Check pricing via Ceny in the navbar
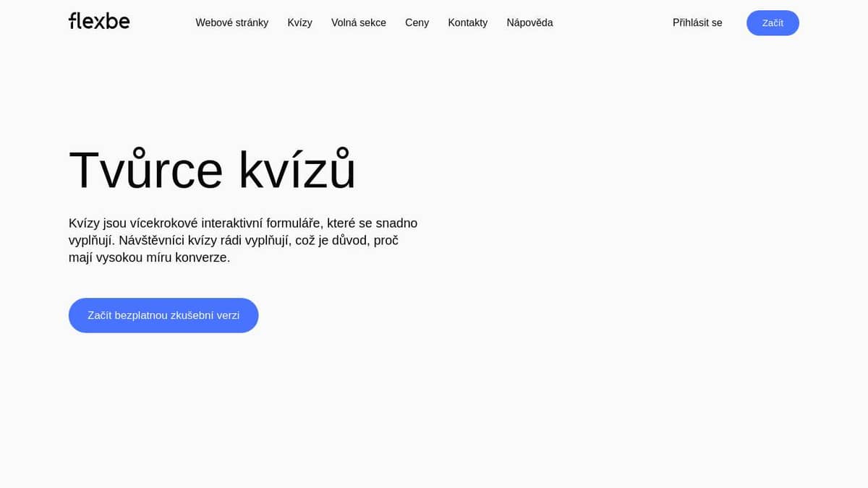This screenshot has height=488, width=868. pos(417,22)
